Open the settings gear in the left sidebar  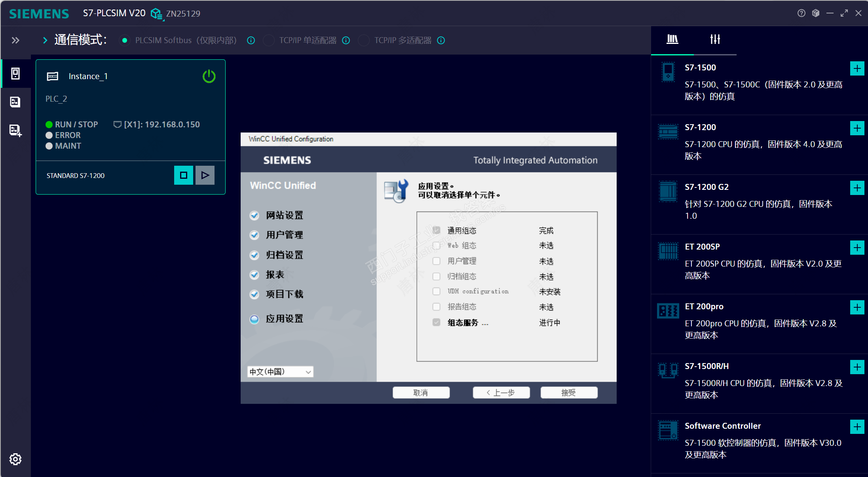pos(15,459)
